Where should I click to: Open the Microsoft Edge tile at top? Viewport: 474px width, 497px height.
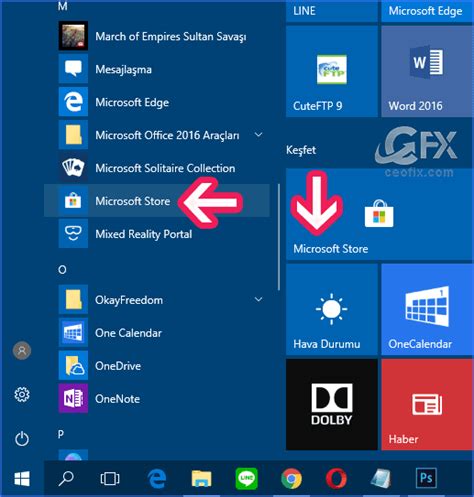427,11
